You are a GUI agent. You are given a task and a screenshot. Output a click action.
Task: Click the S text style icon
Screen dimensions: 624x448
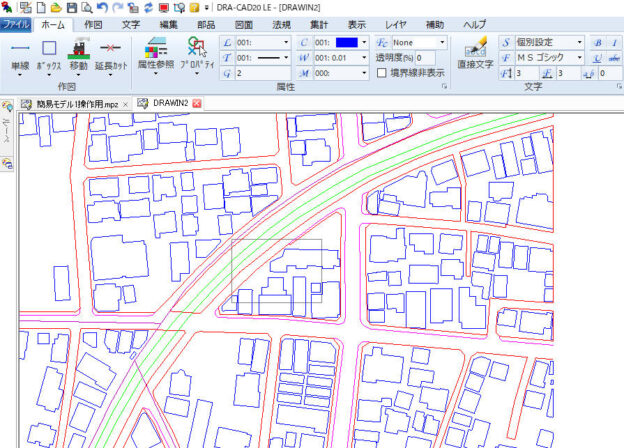click(506, 42)
